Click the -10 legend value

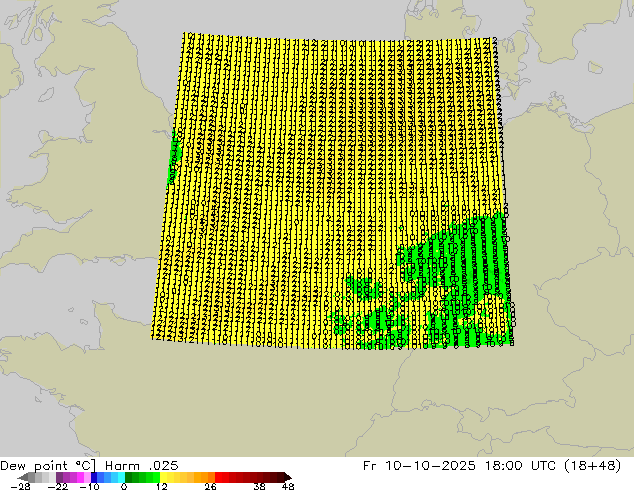(x=89, y=487)
